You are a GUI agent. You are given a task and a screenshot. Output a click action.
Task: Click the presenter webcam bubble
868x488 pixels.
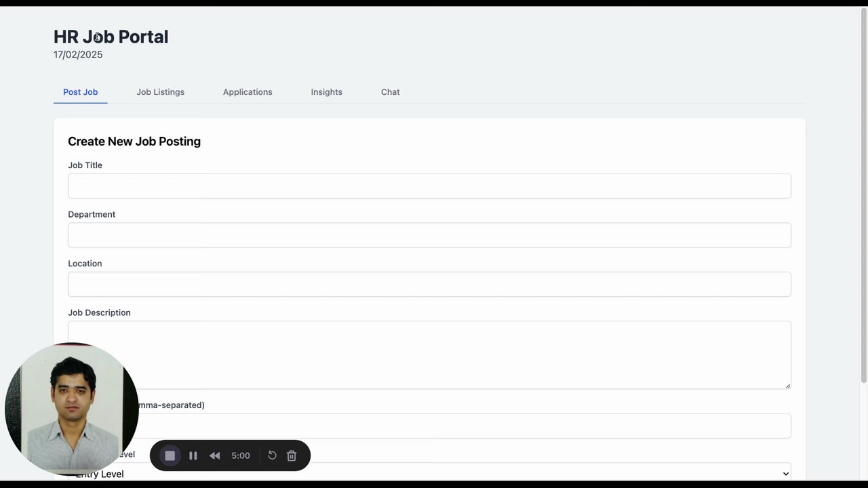pos(72,409)
